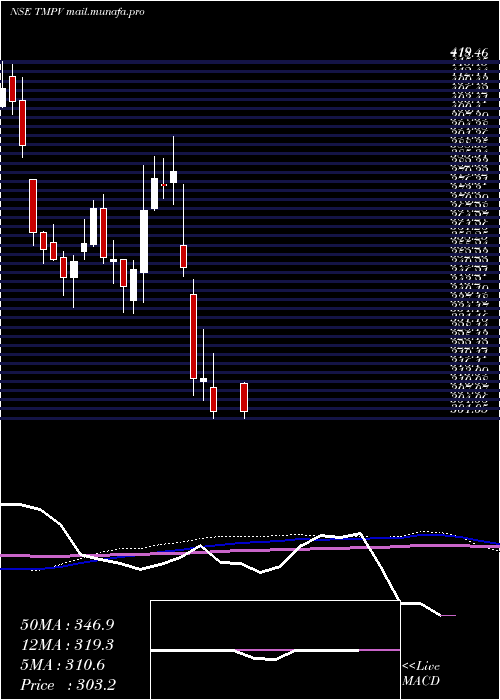Click the Price : 303.2 value
Screen dimensions: 500x700
[68, 685]
